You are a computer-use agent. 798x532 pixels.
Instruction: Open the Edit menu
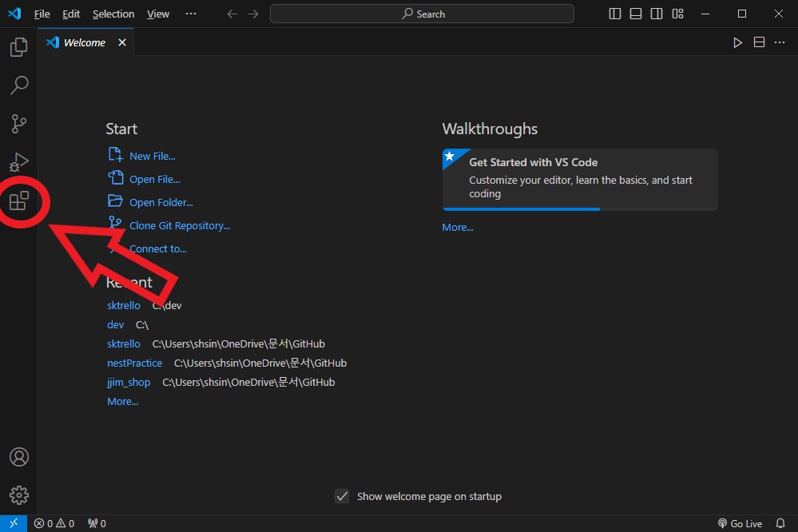[x=71, y=14]
